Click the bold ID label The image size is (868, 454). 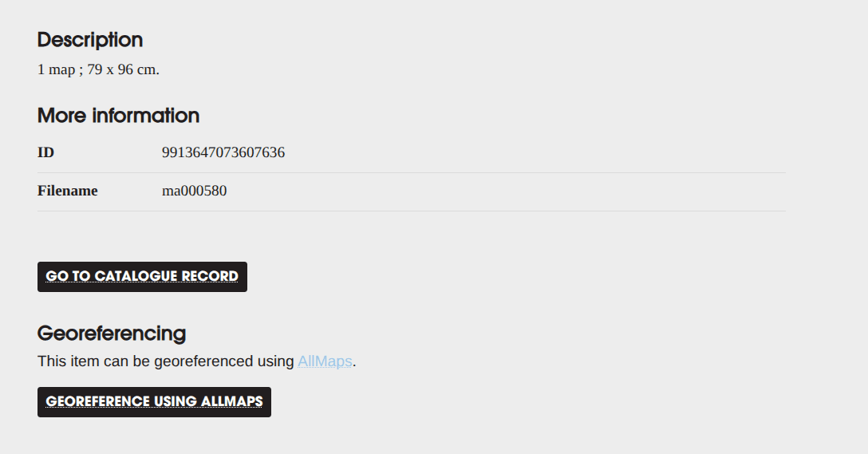(45, 152)
